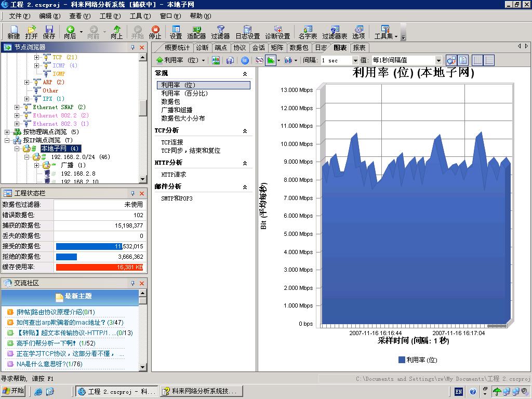Collapse the TCP分析 section chevron

tap(245, 131)
